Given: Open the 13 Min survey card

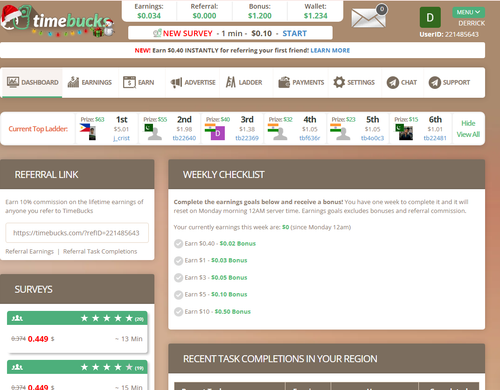Looking at the screenshot, I should [77, 332].
